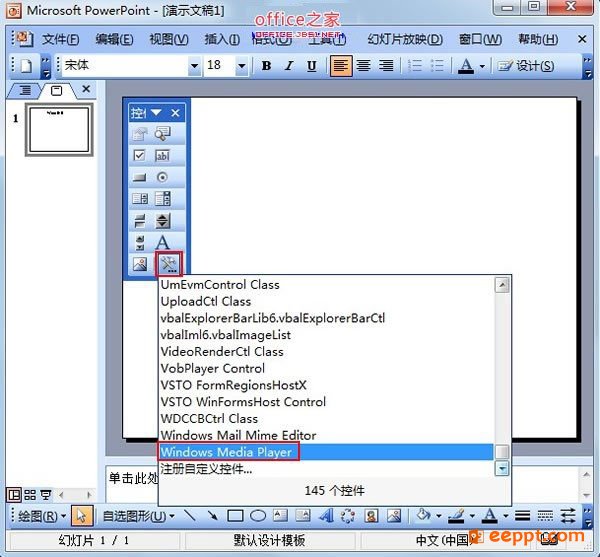Open the Design (设计) pane
Viewport: 600px width, 557px height.
coord(525,66)
